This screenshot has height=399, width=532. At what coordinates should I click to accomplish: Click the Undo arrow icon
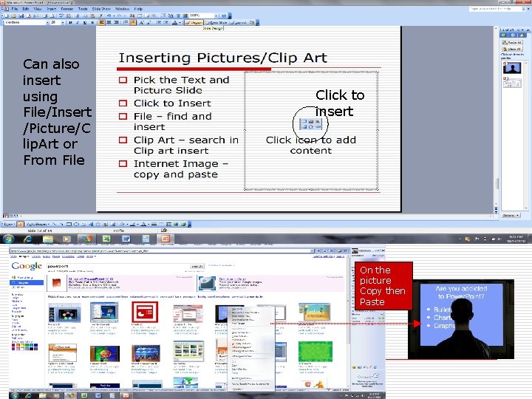point(109,16)
